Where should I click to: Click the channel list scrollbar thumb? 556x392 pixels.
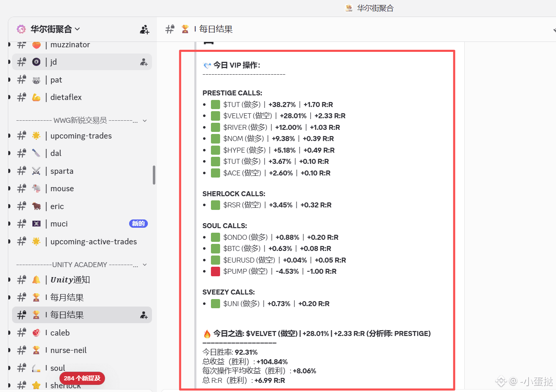tap(154, 175)
